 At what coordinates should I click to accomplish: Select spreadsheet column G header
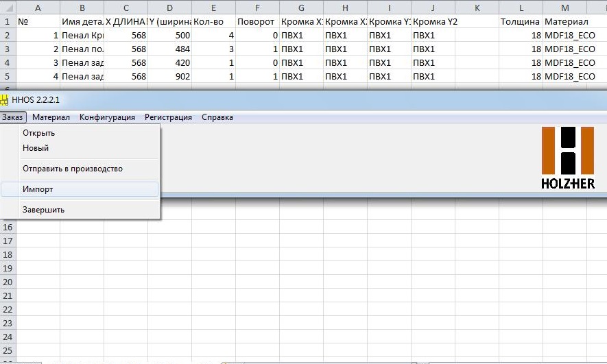coord(302,8)
